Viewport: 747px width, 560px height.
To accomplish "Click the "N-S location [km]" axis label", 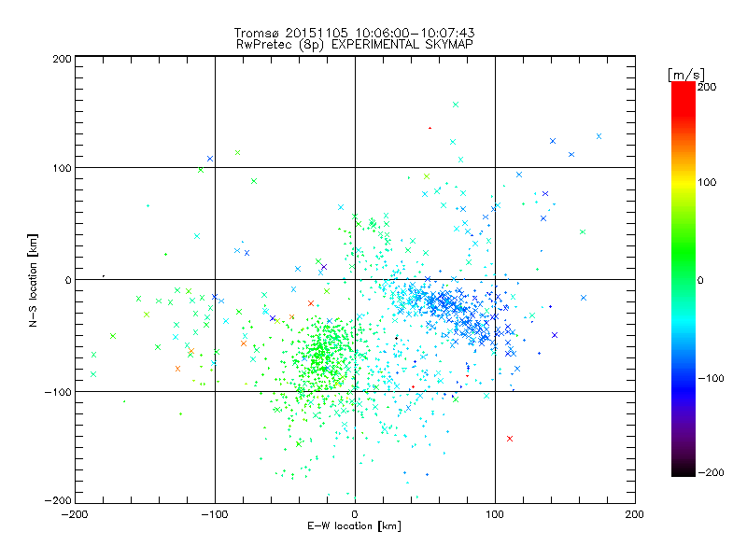I will coord(33,281).
